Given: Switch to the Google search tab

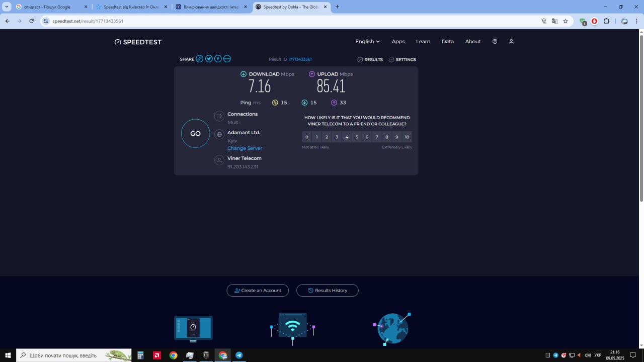Looking at the screenshot, I should coord(52,7).
